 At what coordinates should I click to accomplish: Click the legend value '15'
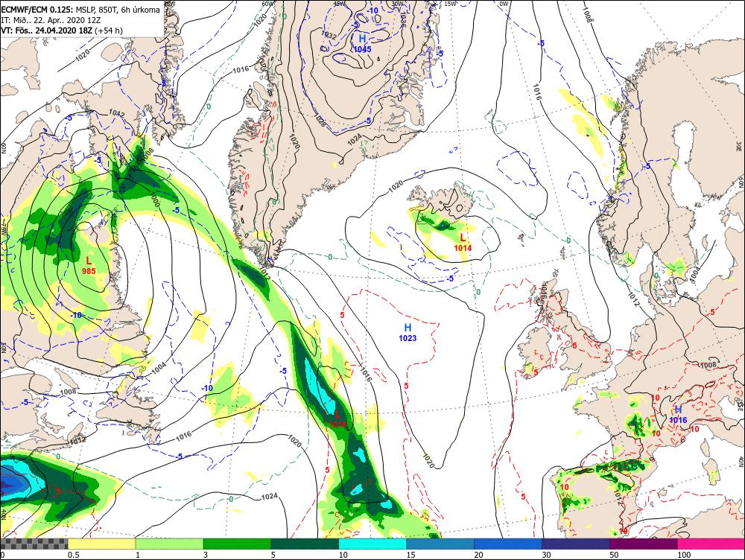(x=411, y=555)
